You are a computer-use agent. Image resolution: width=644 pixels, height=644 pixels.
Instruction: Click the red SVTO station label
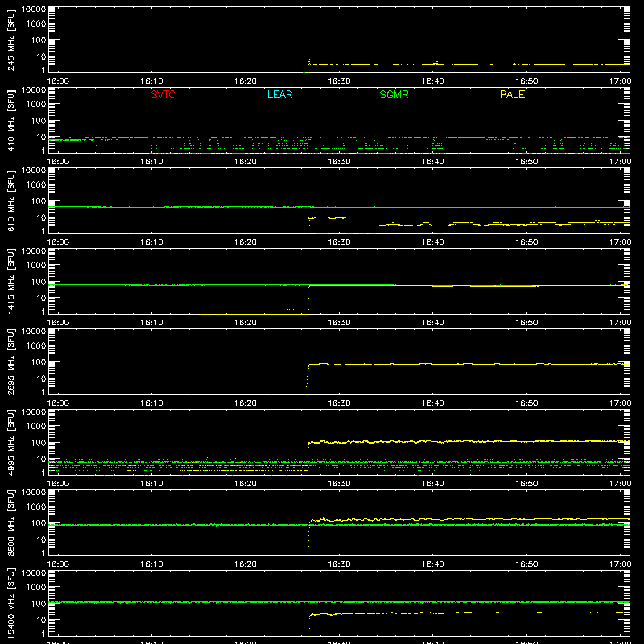click(x=163, y=94)
